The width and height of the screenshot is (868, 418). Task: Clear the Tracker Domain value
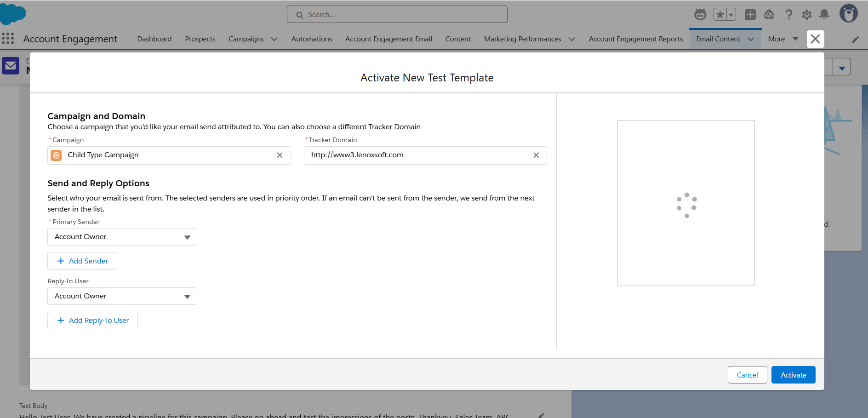(x=536, y=155)
